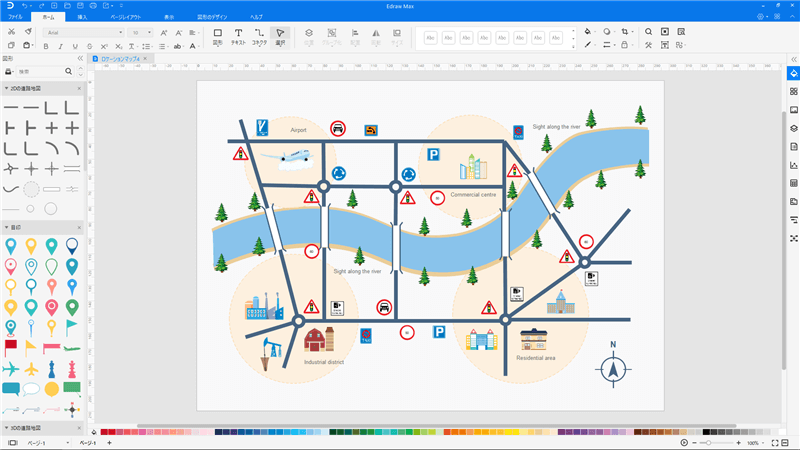Switch to the 挿入 ribbon tab
This screenshot has height=450, width=800.
[x=82, y=17]
